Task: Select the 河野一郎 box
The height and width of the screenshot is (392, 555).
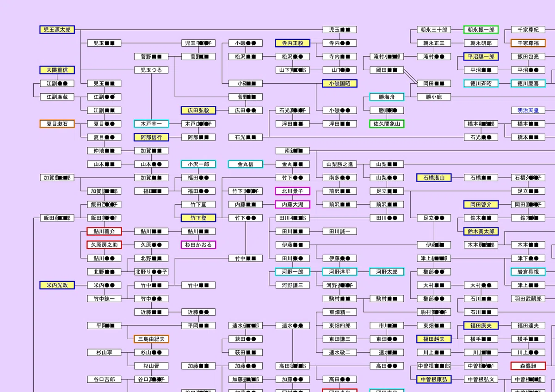Action: (293, 272)
